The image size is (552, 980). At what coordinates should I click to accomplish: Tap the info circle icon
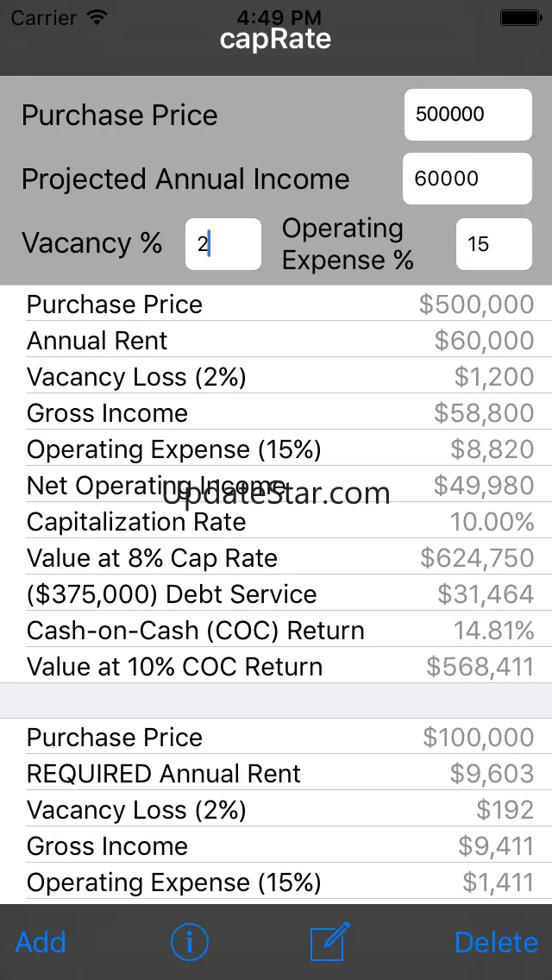point(189,942)
